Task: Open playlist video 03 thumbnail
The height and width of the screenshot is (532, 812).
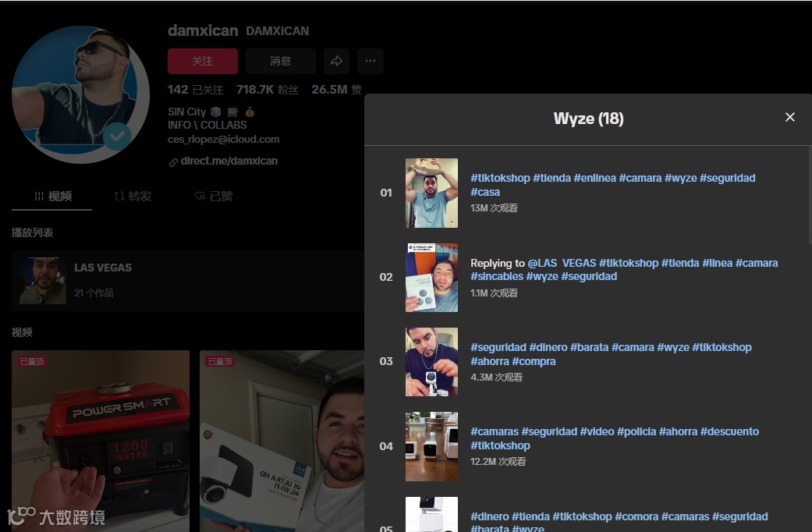Action: 431,362
